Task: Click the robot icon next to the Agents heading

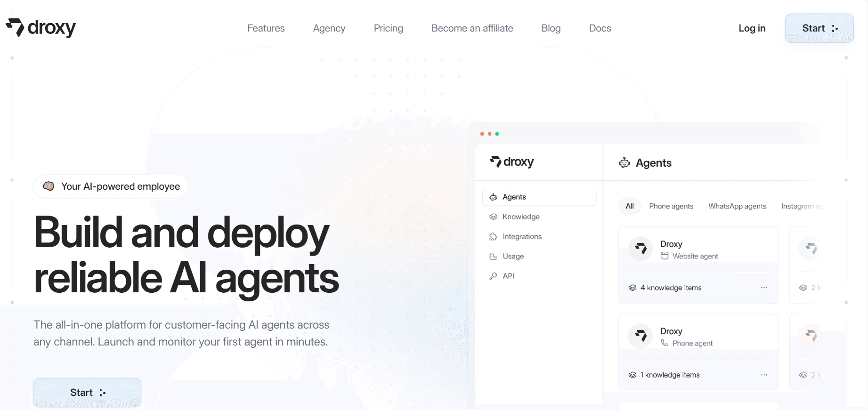Action: pyautogui.click(x=625, y=163)
